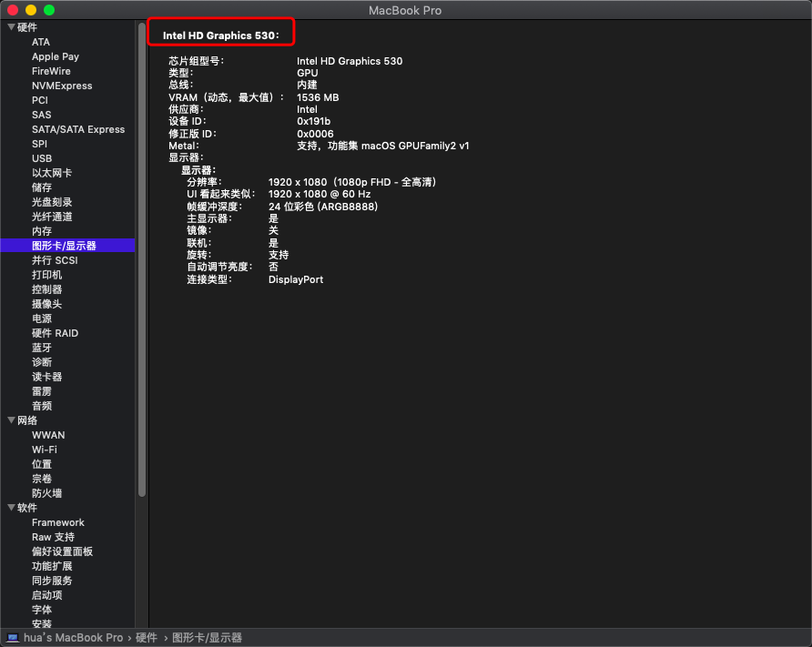
Task: Select 位置 locations in the sidebar
Action: 42,464
